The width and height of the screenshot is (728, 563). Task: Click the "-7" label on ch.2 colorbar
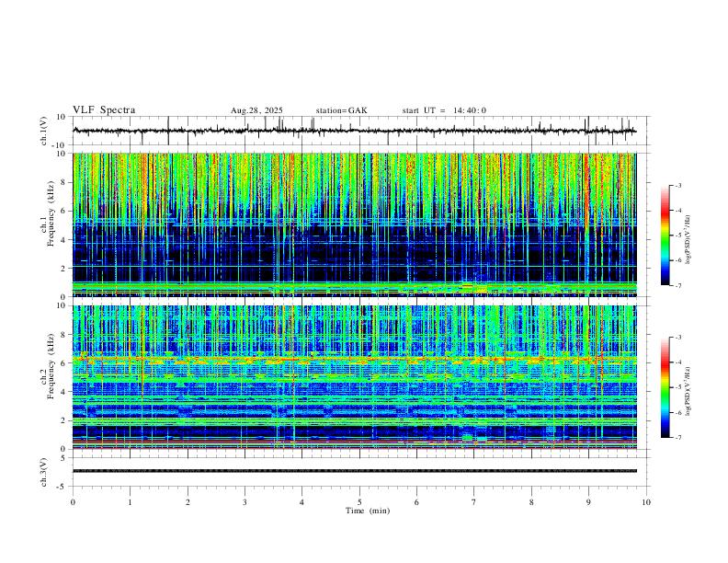678,438
